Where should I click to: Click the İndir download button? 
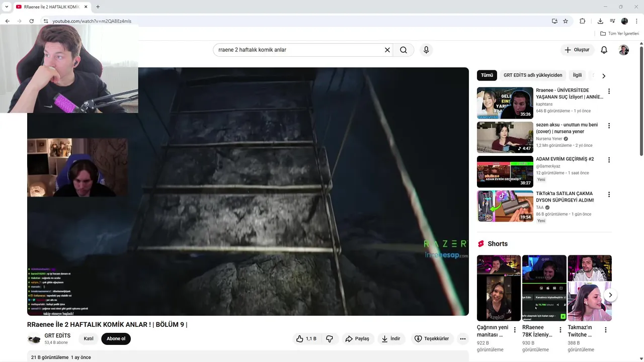(391, 339)
